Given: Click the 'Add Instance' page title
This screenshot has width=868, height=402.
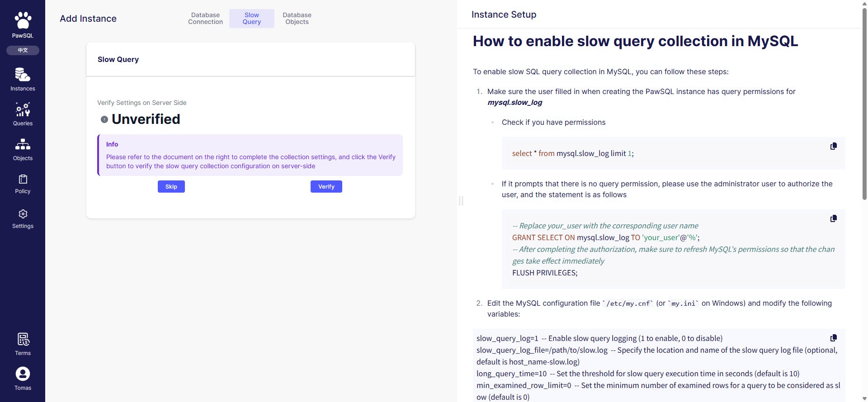Looking at the screenshot, I should [x=88, y=19].
